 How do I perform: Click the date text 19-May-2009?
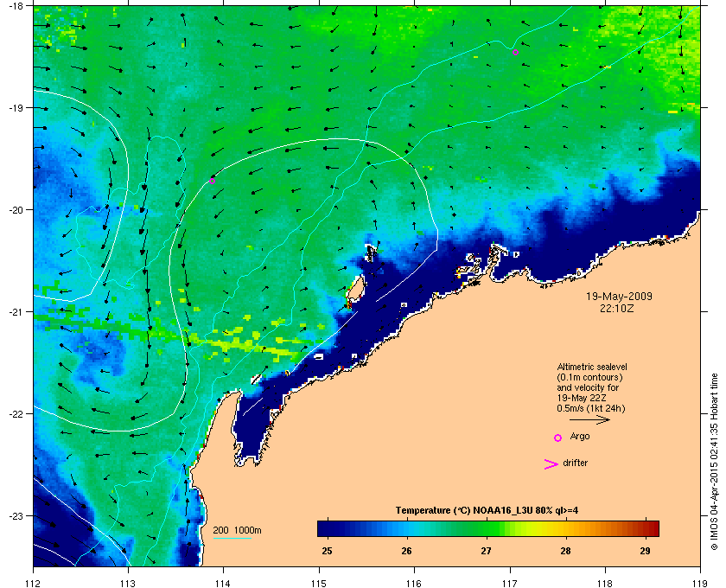point(619,296)
